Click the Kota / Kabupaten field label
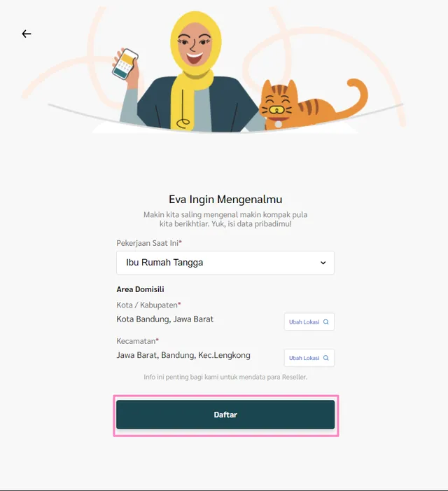Screen dimensions: 448x491 (148, 305)
